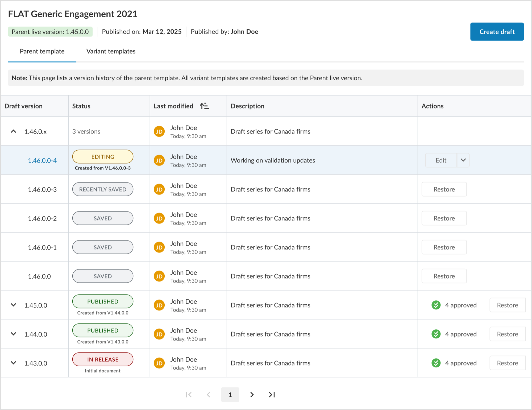This screenshot has height=410, width=532.
Task: Go to the first page of results
Action: coord(189,395)
